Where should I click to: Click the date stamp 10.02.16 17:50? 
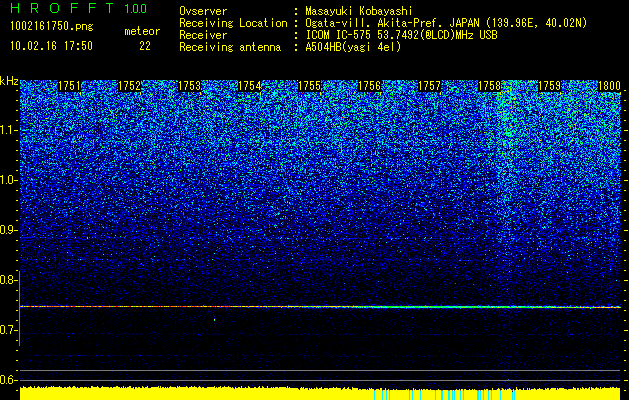[x=52, y=46]
